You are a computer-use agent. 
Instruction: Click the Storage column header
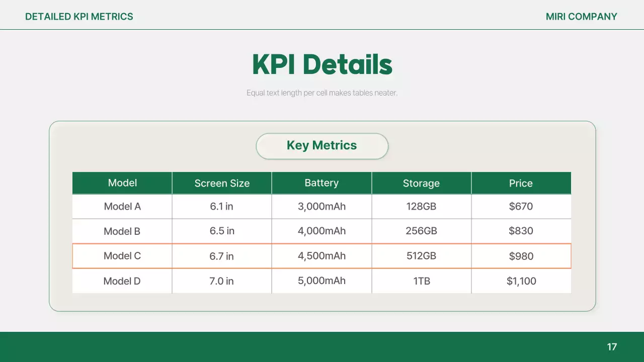(421, 184)
